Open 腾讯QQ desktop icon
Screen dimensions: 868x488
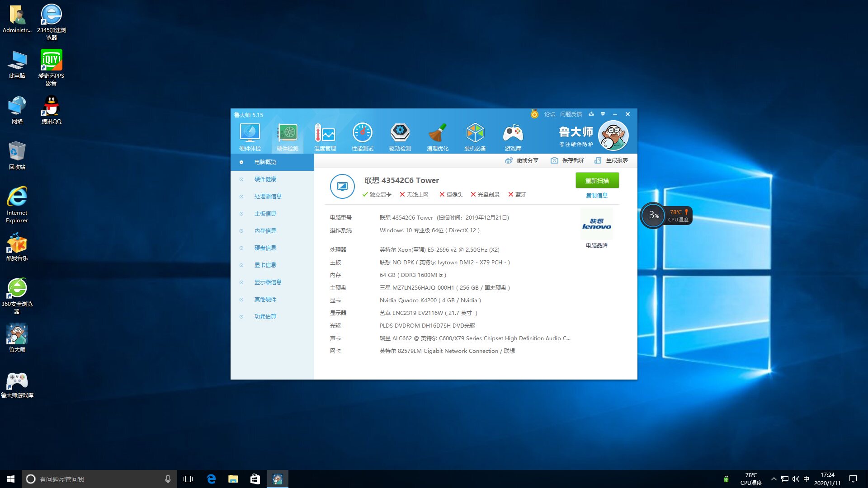[x=52, y=110]
